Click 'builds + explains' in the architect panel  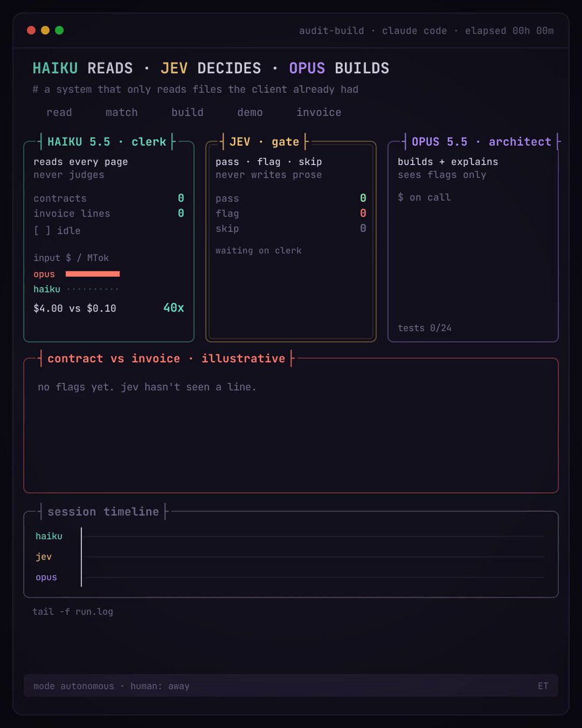pos(448,162)
